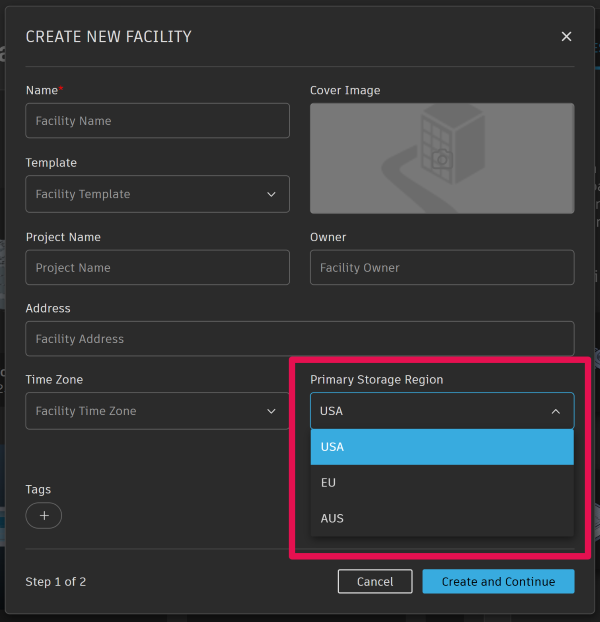The height and width of the screenshot is (622, 600).
Task: Open the Facility Template dropdown
Action: point(157,195)
